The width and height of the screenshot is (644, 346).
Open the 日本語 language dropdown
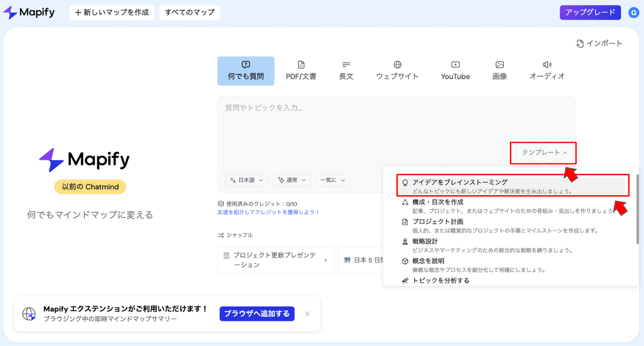pyautogui.click(x=246, y=180)
